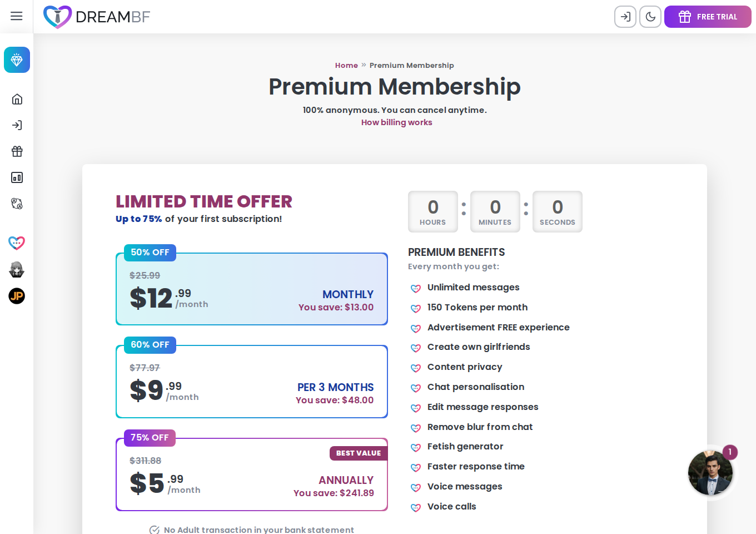Open the heart chat sidebar icon
The image size is (756, 534).
17,243
